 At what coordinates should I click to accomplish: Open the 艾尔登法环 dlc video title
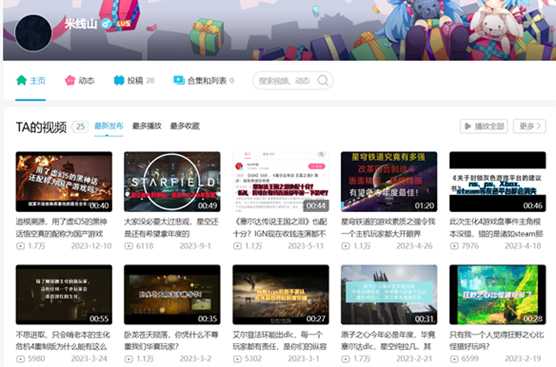(280, 340)
